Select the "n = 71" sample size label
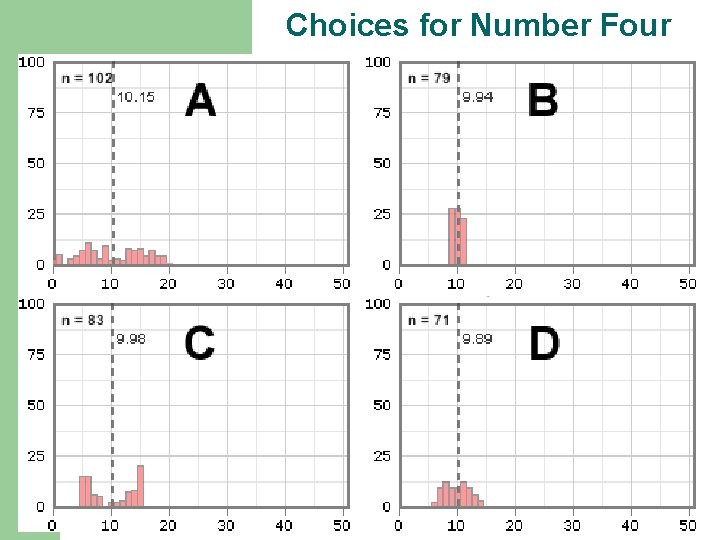 (429, 320)
